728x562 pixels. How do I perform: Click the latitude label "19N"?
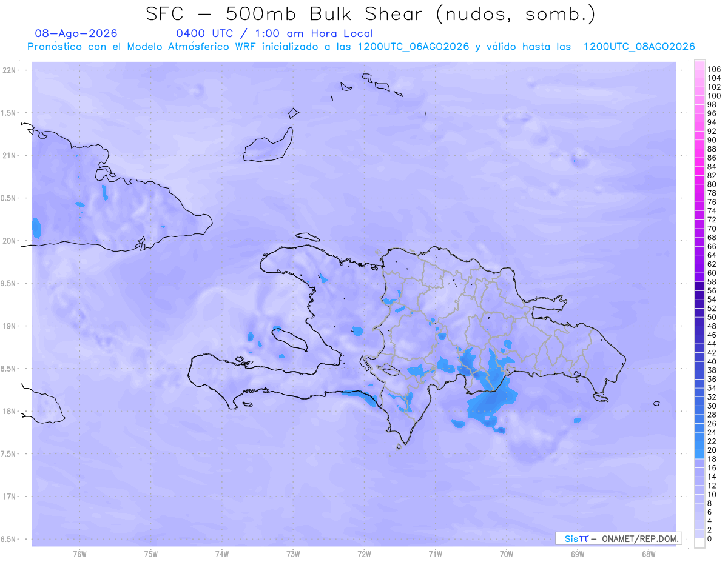pyautogui.click(x=10, y=326)
